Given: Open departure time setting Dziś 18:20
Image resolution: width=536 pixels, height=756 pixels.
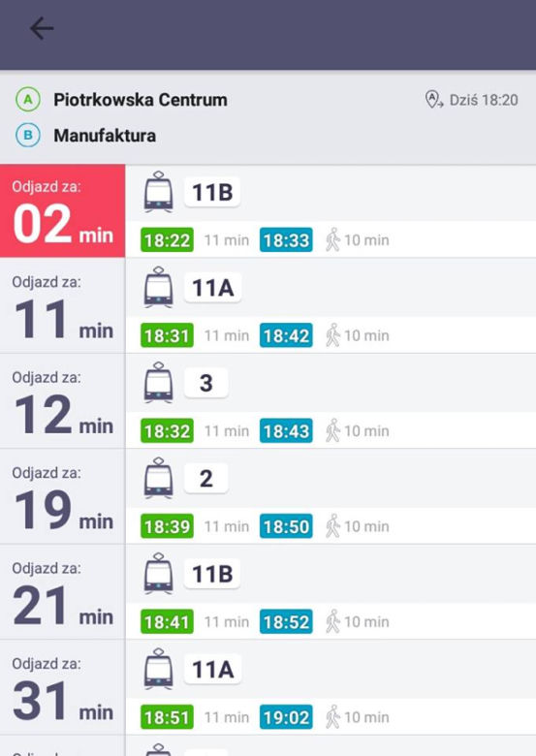Looking at the screenshot, I should coord(471,100).
